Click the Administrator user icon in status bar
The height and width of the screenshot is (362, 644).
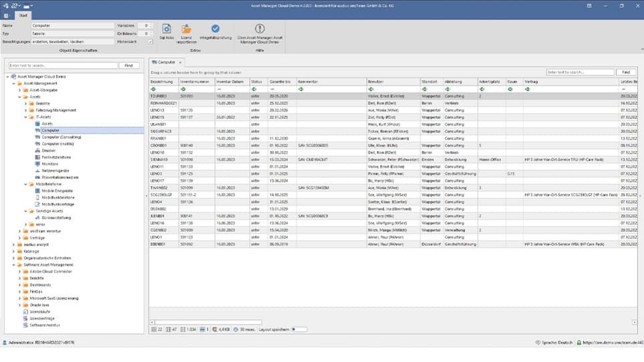[5, 343]
